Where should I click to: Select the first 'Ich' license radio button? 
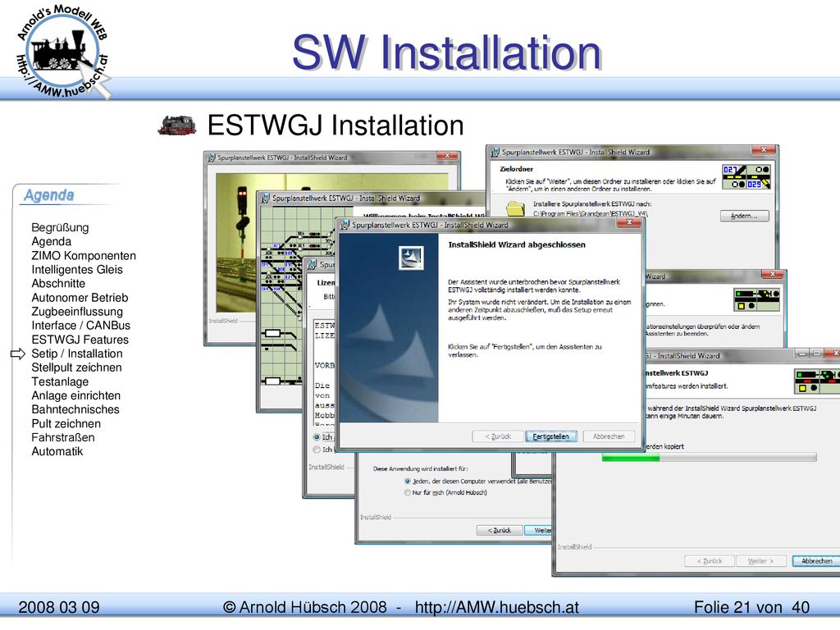click(x=317, y=437)
